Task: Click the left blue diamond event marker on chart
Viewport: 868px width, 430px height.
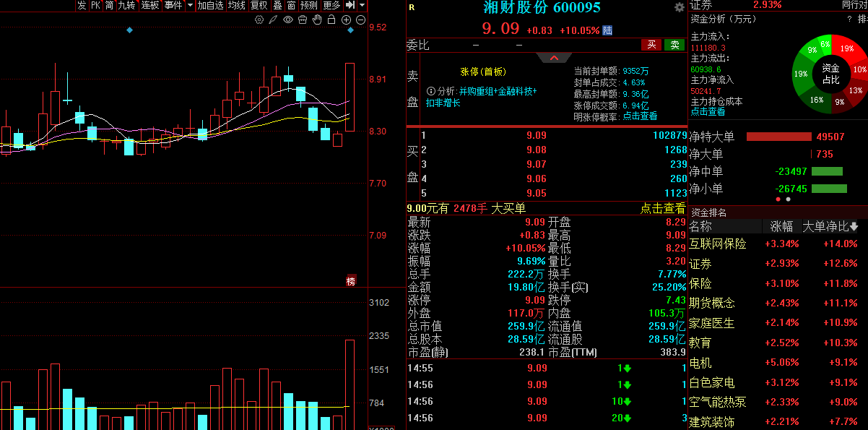Action: click(x=129, y=30)
